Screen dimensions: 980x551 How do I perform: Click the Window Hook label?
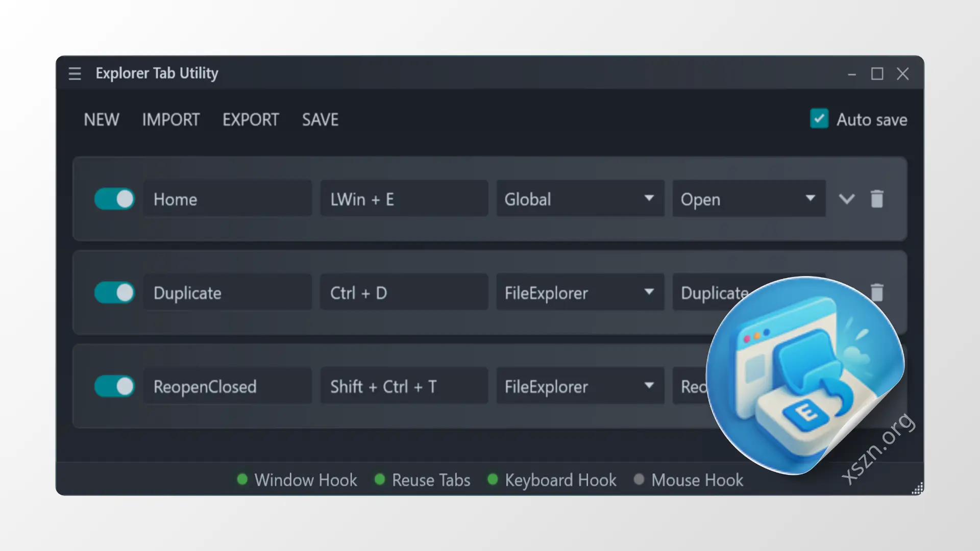[306, 480]
